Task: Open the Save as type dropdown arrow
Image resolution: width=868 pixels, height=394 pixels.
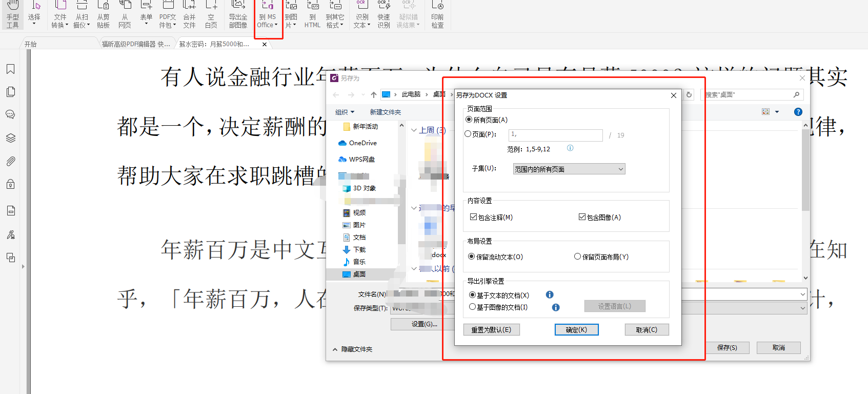Action: coord(802,308)
